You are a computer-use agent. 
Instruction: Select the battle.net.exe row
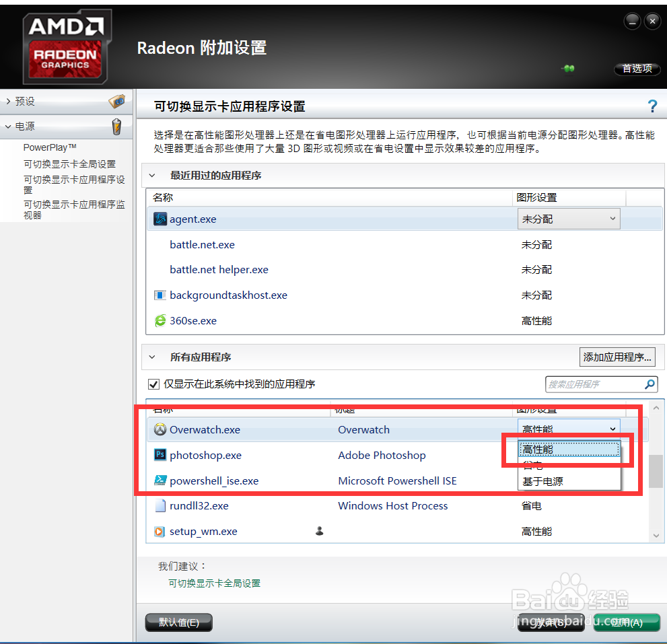click(x=405, y=244)
